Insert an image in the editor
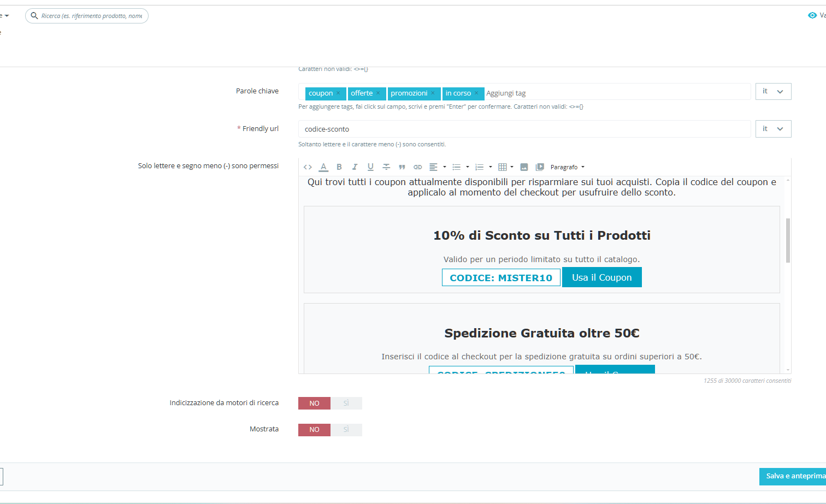 tap(524, 167)
